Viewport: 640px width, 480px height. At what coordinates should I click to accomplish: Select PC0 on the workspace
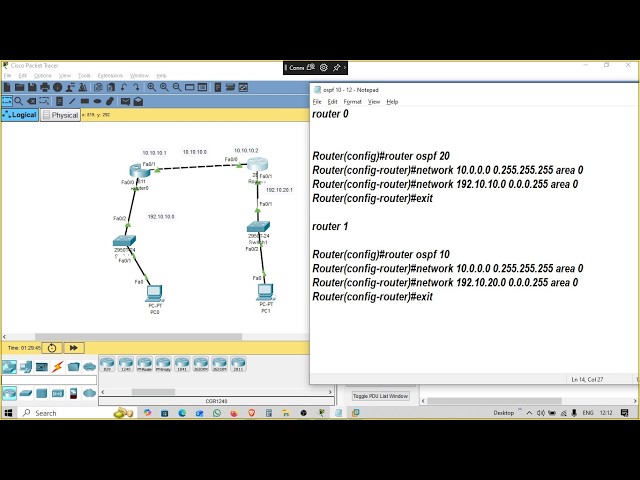tap(155, 293)
